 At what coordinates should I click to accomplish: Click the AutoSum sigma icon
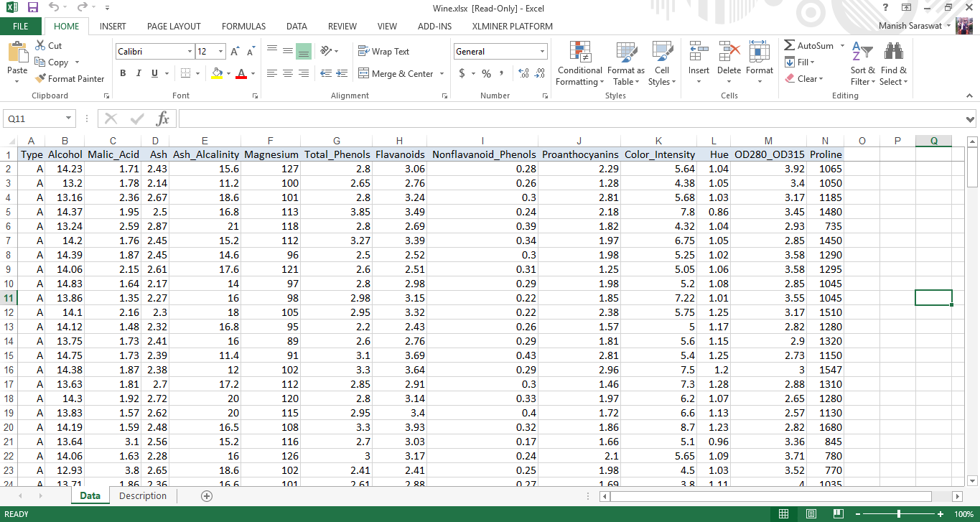790,46
